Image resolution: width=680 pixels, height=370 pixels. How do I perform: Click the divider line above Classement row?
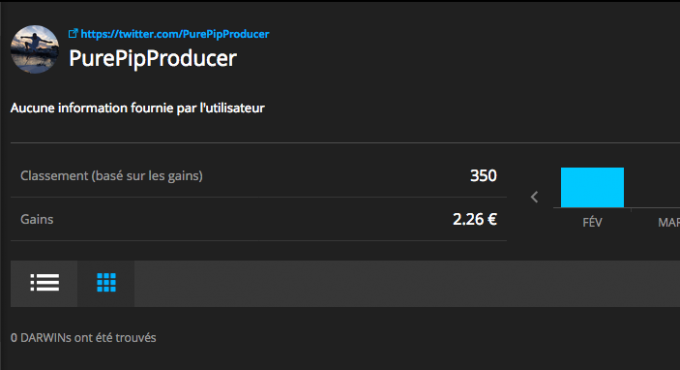[345, 142]
